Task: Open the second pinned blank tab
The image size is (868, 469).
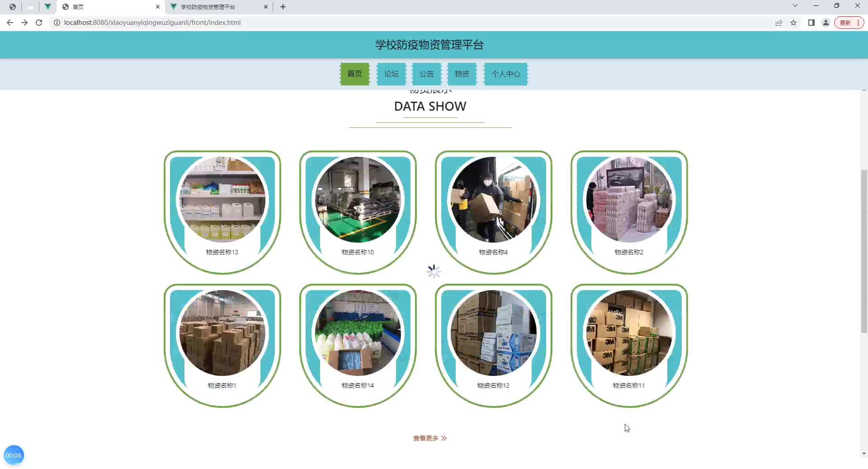Action: pos(30,7)
